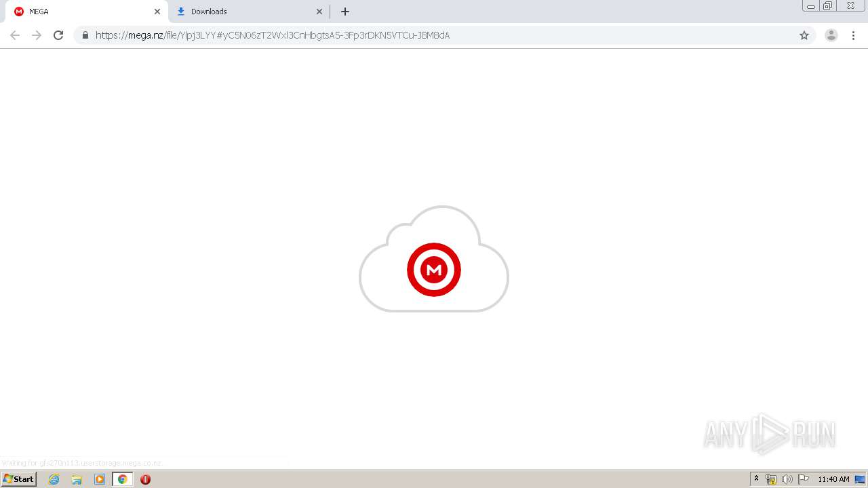This screenshot has width=868, height=488.
Task: Bookmark this page with star icon
Action: click(804, 35)
